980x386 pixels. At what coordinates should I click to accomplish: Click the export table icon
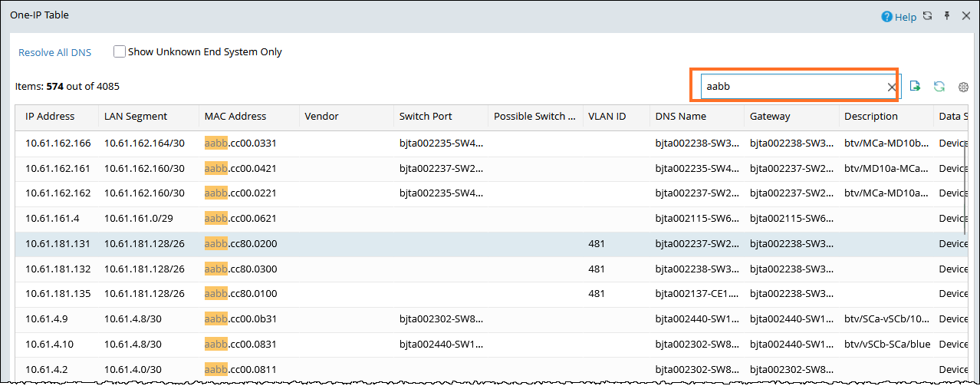[x=915, y=87]
